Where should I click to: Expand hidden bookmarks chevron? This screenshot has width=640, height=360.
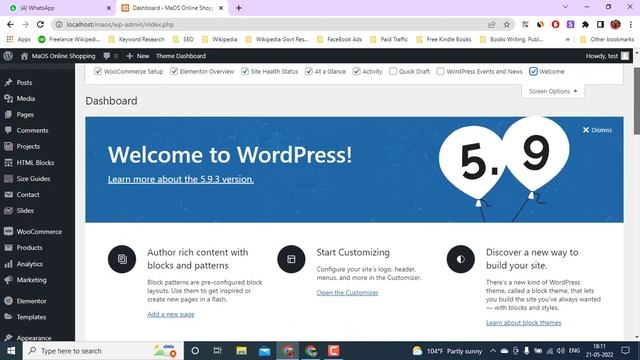coord(567,39)
